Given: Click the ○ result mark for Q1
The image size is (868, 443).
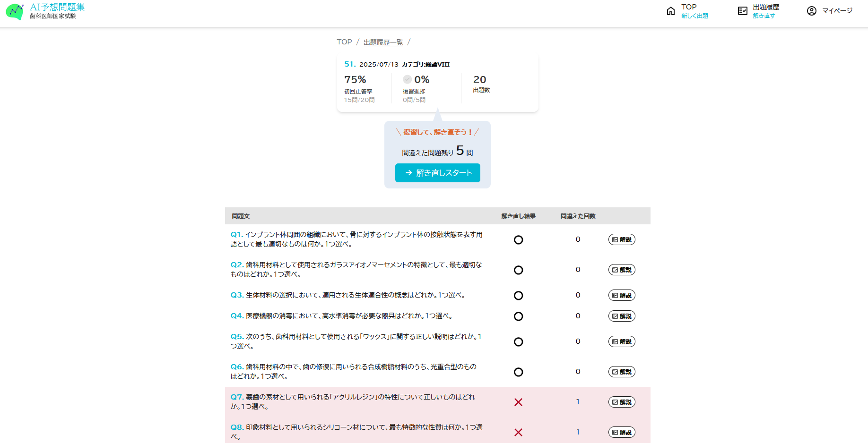Looking at the screenshot, I should coord(519,240).
